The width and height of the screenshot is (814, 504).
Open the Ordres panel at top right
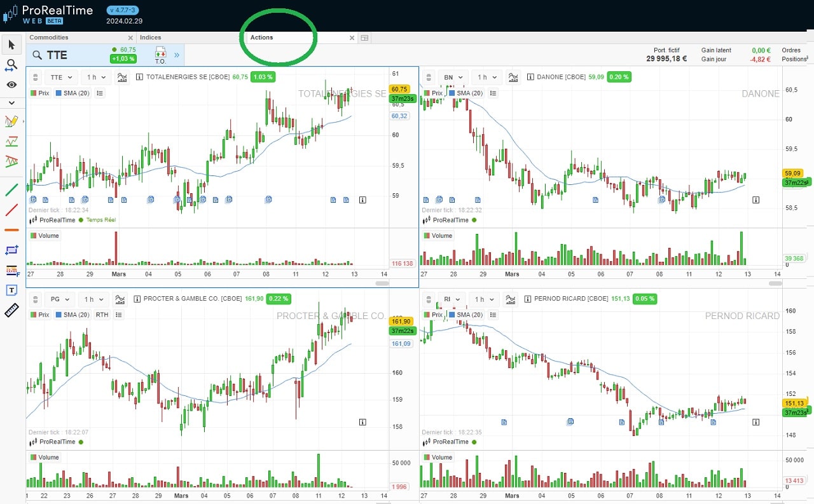[791, 50]
